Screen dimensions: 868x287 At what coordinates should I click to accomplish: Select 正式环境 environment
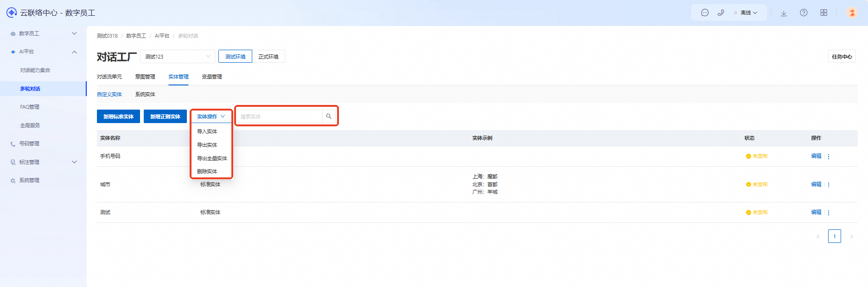coord(268,57)
